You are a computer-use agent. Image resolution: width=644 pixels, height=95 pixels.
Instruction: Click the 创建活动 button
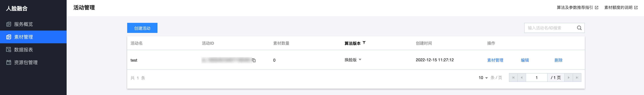tap(142, 28)
